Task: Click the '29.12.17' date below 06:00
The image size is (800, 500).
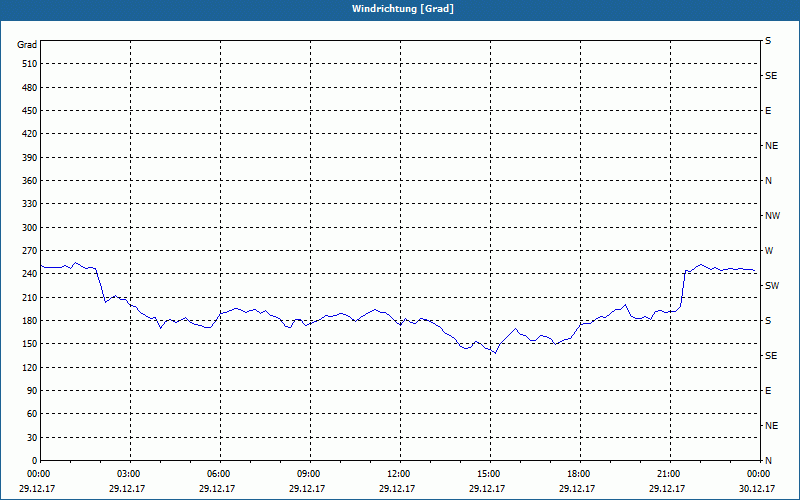Action: click(x=217, y=489)
